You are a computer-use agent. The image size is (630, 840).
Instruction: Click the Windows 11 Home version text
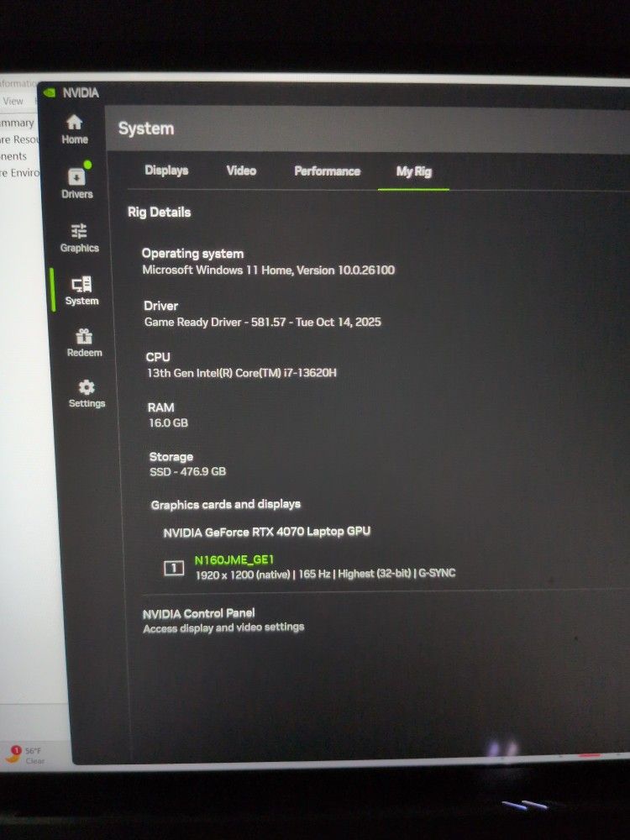pyautogui.click(x=269, y=270)
